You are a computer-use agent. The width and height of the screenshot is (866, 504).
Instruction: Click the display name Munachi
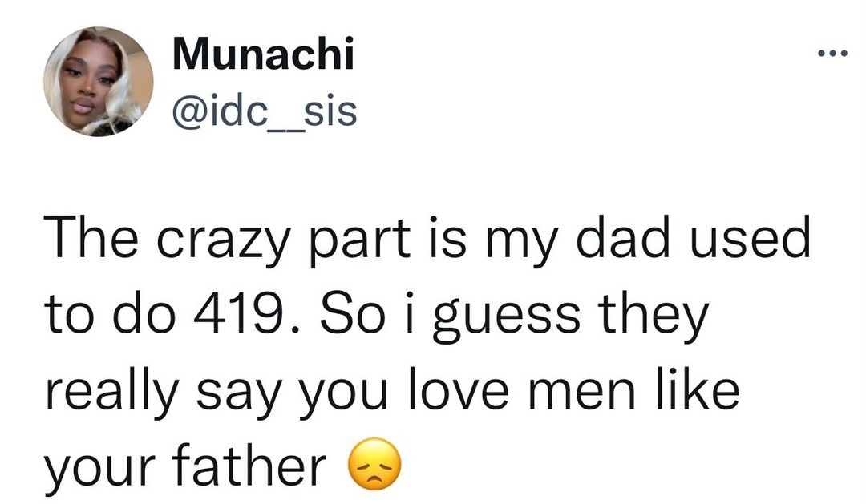(263, 54)
